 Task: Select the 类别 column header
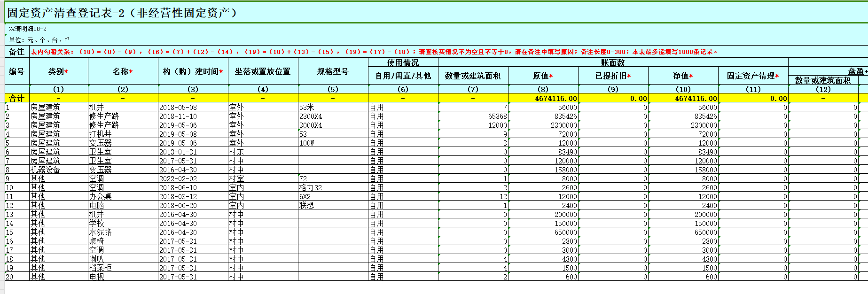click(x=59, y=71)
